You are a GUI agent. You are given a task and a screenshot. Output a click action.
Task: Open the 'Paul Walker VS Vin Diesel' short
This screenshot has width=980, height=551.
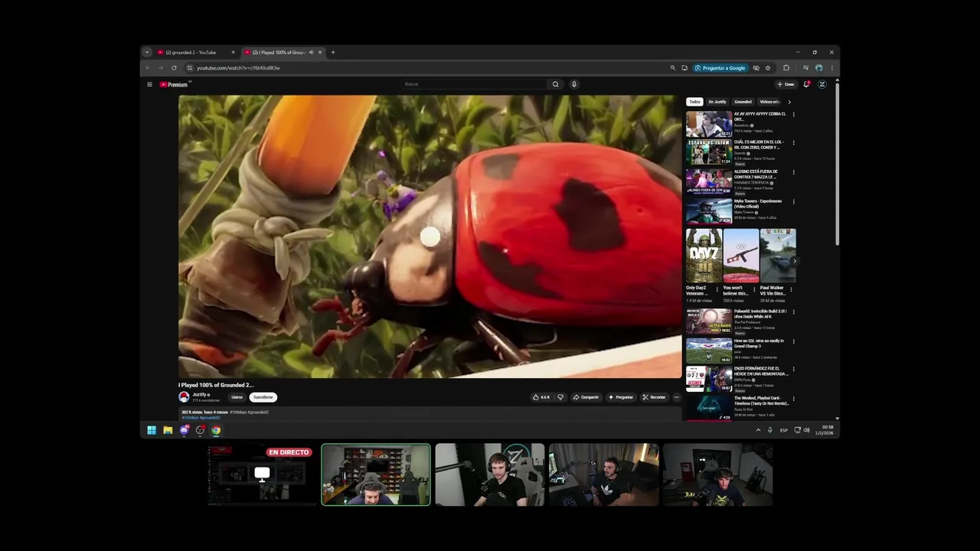pos(778,256)
